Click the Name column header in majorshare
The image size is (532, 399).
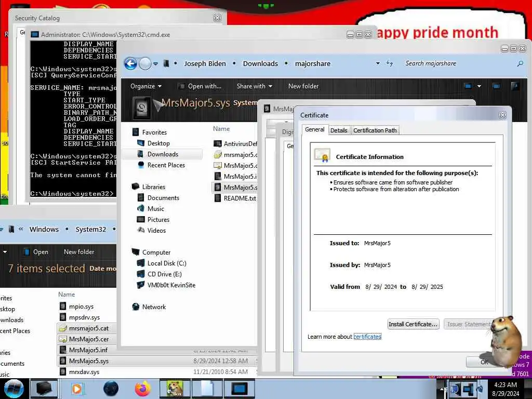pos(221,129)
